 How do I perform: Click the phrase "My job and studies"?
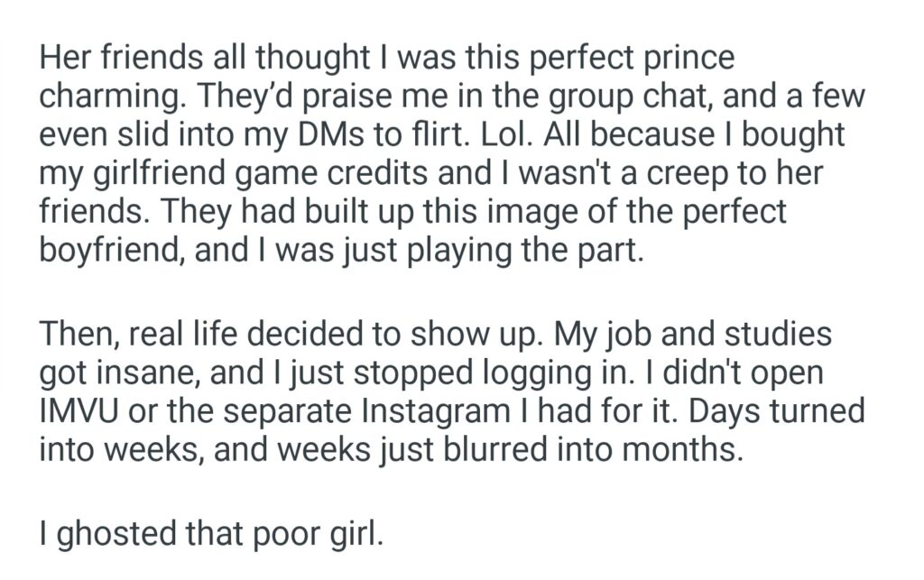[x=692, y=334]
